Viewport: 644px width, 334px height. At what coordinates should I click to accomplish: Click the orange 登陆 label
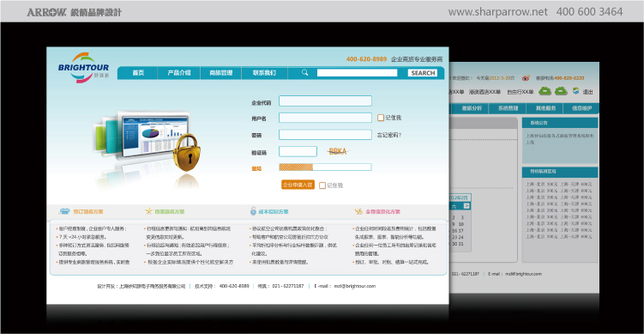(256, 168)
